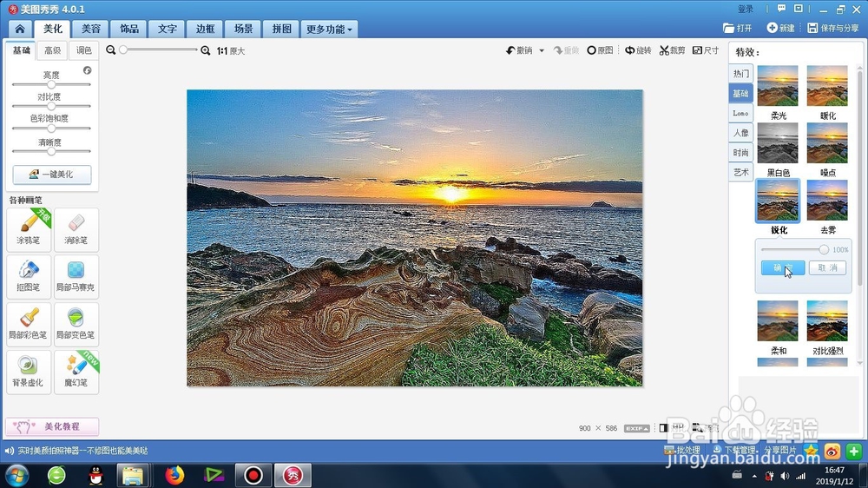Open the 艺术 effects category
The image size is (868, 488).
[x=740, y=172]
